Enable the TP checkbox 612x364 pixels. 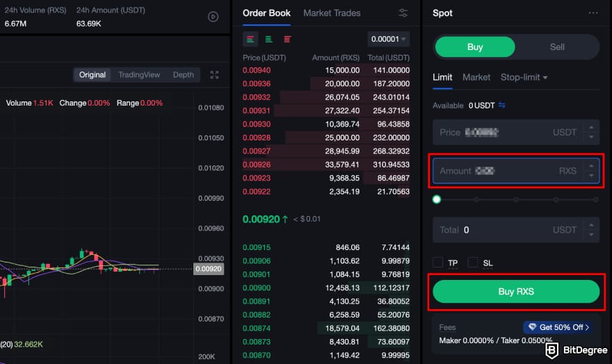[438, 263]
